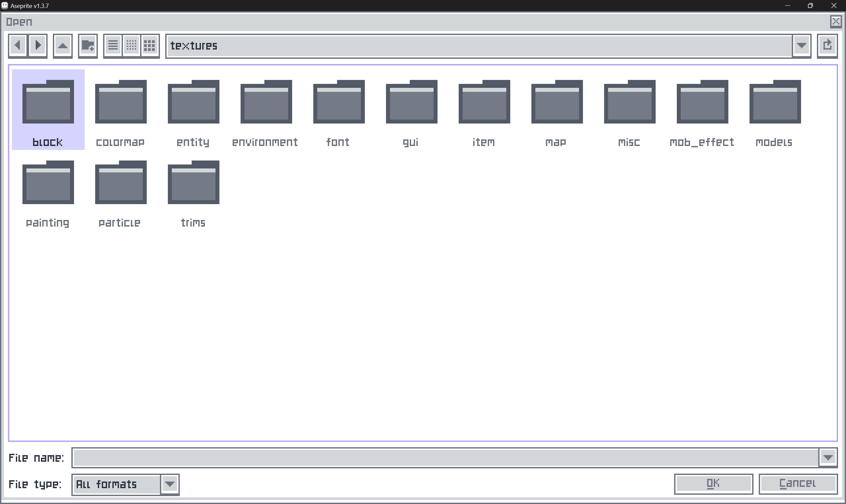The height and width of the screenshot is (504, 846).
Task: Switch to small icons view
Action: [x=132, y=46]
